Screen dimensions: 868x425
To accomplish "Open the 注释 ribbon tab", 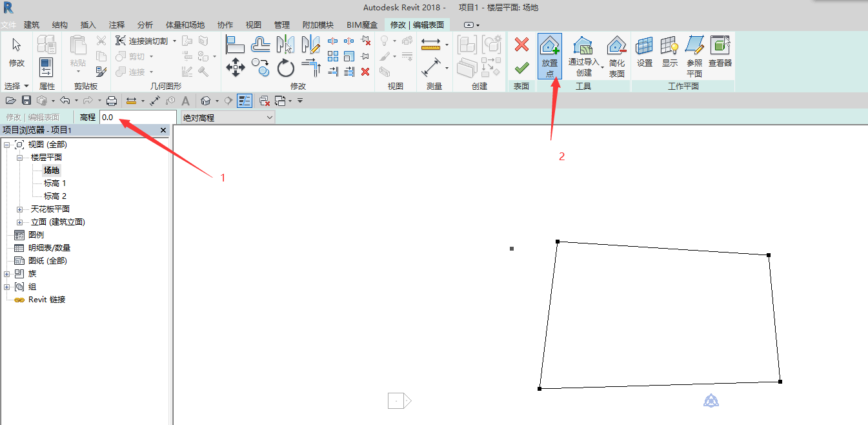I will (117, 25).
